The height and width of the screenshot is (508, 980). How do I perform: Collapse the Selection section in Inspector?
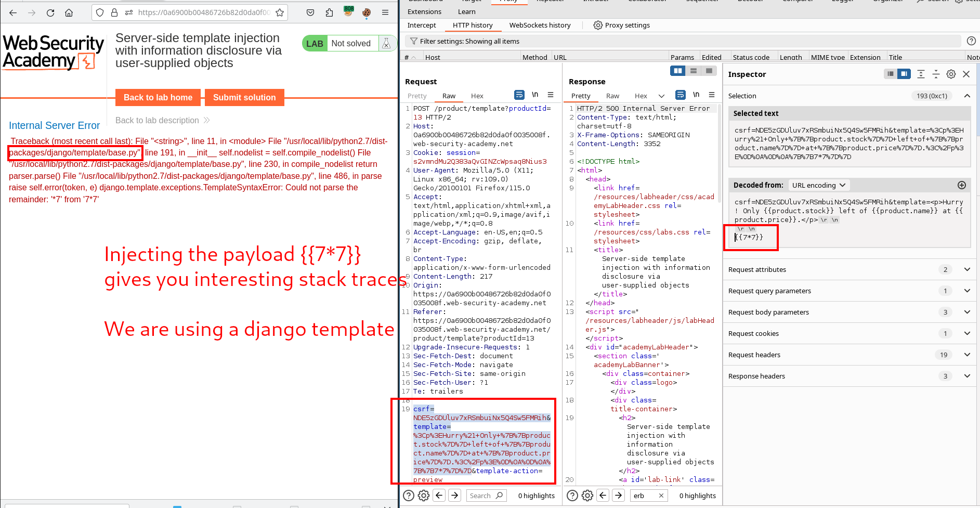(967, 96)
